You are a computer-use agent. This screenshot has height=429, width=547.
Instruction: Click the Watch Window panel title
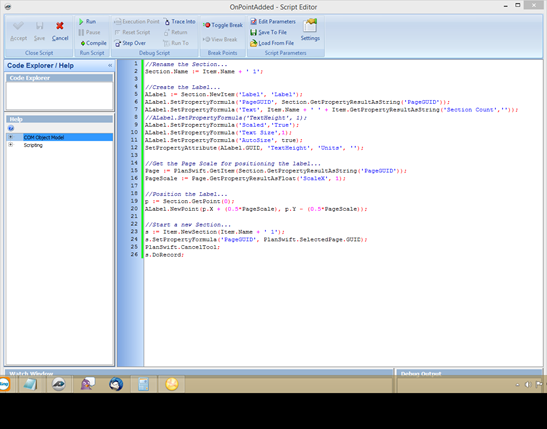[31, 374]
